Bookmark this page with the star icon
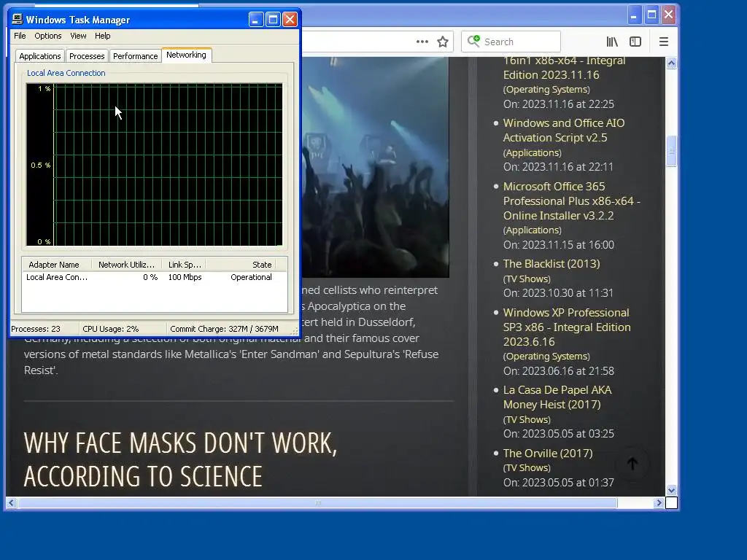The height and width of the screenshot is (560, 747). coord(443,42)
